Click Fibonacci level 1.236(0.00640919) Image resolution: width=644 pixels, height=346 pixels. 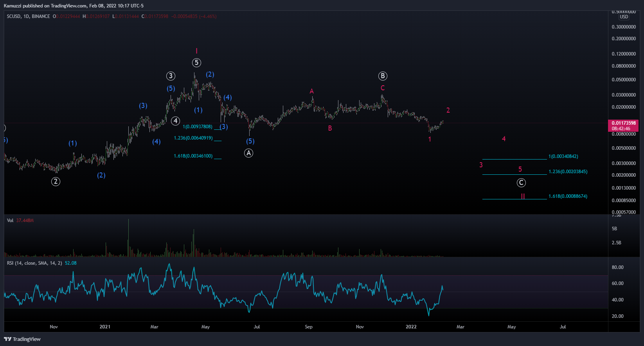pyautogui.click(x=193, y=138)
